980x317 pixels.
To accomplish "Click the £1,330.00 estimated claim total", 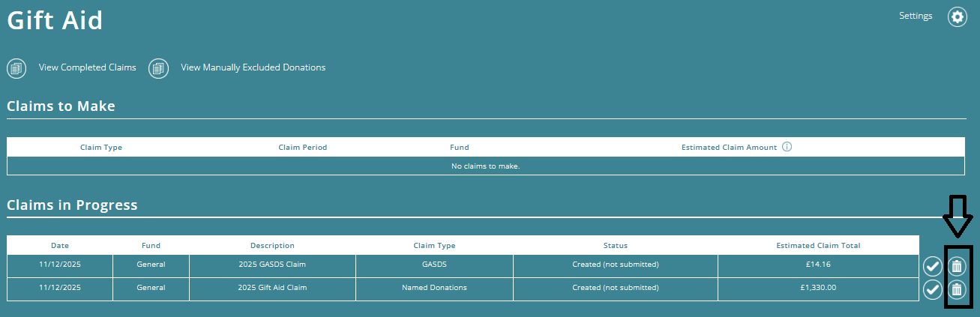I will click(x=818, y=288).
